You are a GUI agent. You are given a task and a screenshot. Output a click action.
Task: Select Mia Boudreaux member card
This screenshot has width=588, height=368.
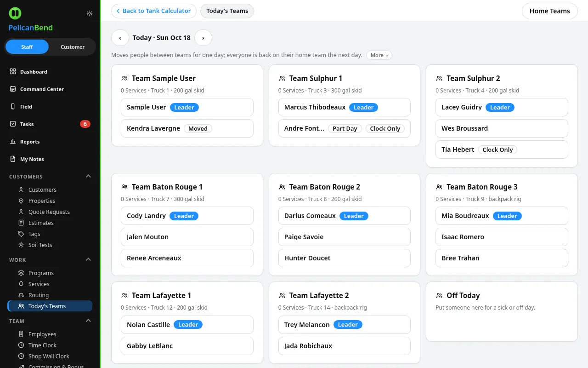pos(502,216)
